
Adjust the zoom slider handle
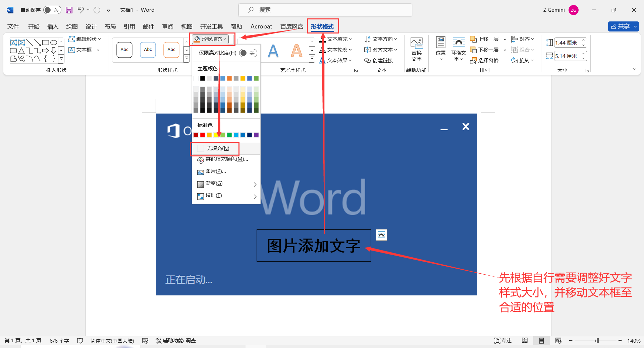(x=597, y=341)
